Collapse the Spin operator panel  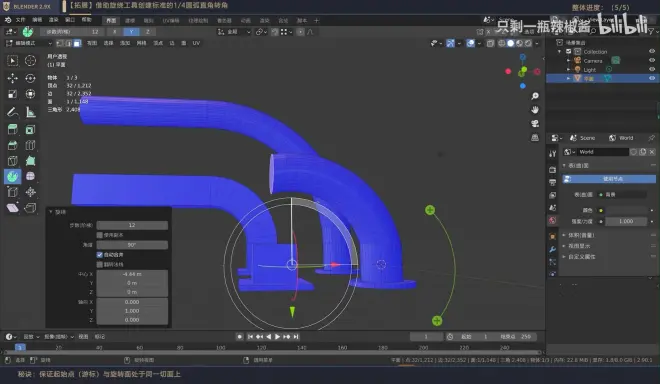click(51, 212)
